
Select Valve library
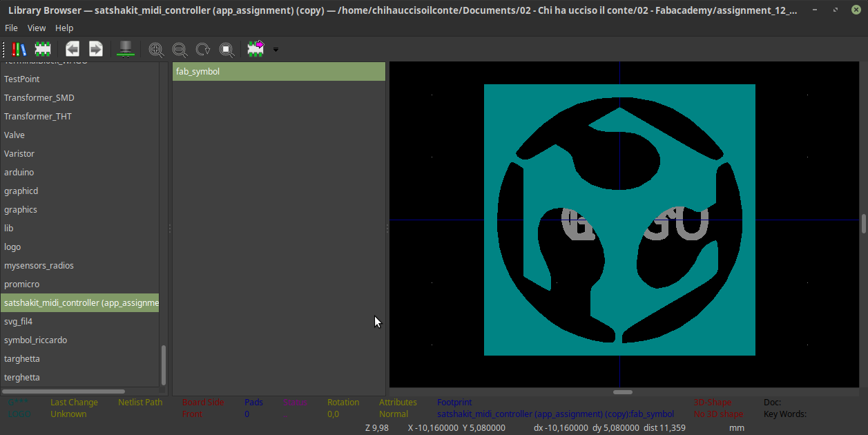(x=79, y=135)
